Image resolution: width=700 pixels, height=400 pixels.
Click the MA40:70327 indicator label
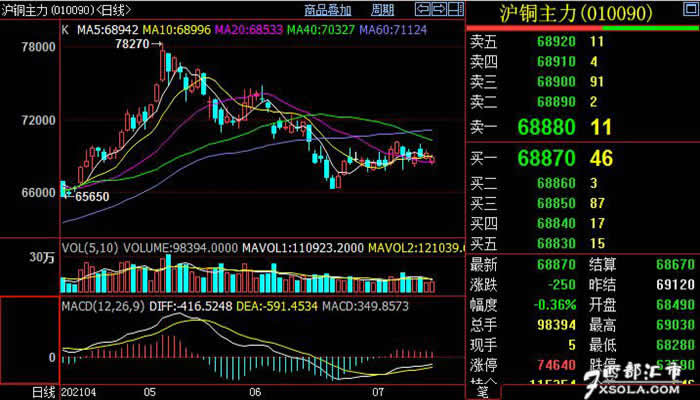pyautogui.click(x=321, y=30)
